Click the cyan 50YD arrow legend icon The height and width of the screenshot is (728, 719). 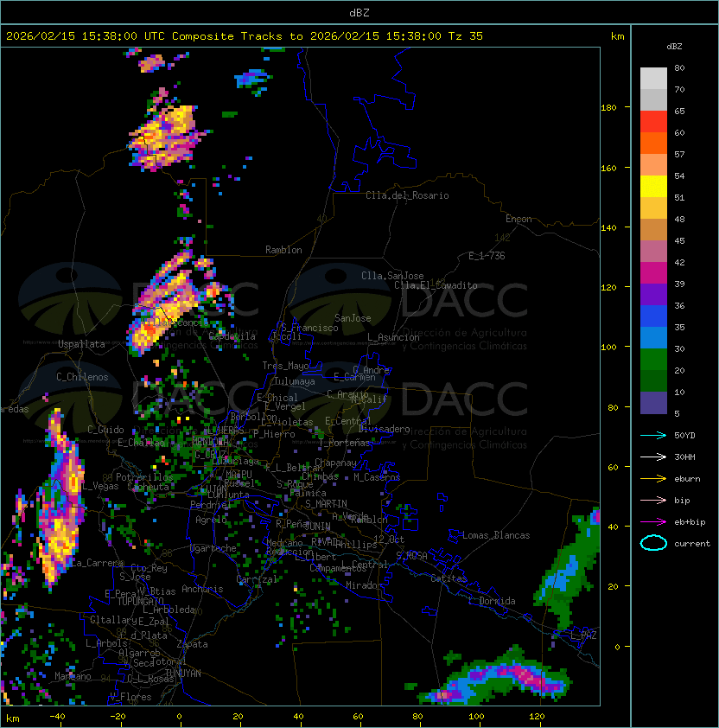[653, 435]
